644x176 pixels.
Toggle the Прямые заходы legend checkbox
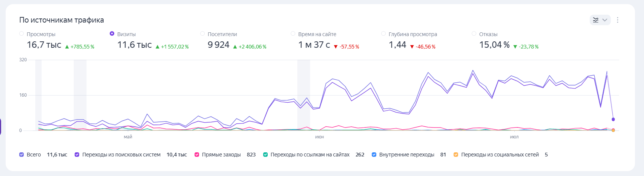click(x=197, y=155)
